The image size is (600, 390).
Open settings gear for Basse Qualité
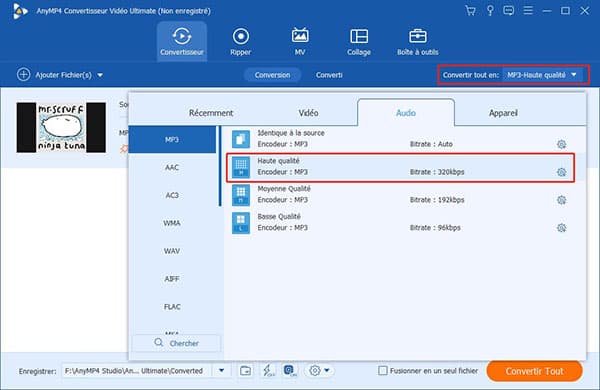(x=561, y=228)
